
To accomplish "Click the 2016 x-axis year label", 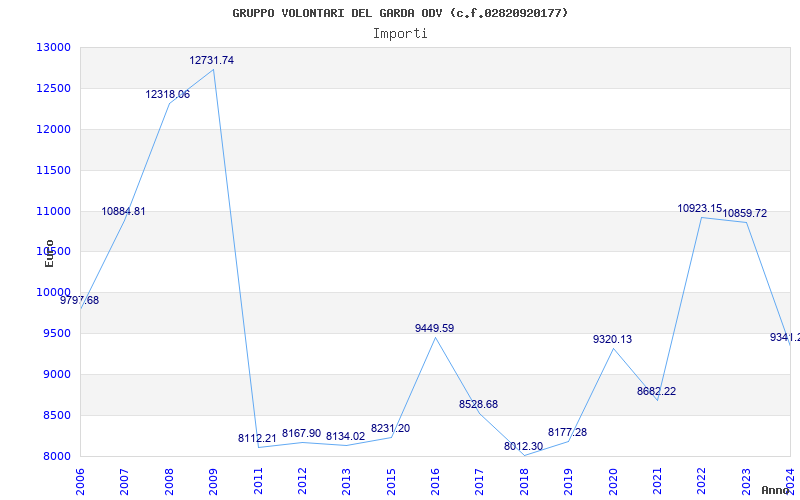I will [x=435, y=481].
